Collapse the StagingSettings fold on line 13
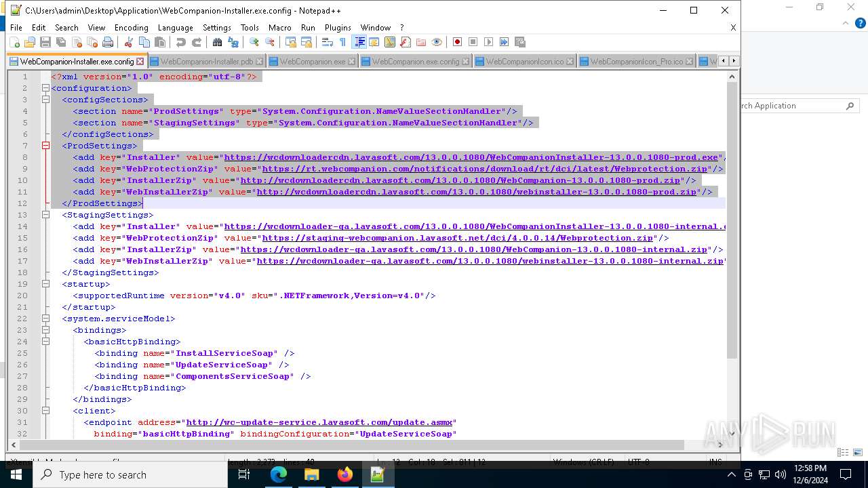Image resolution: width=868 pixels, height=488 pixels. 45,215
